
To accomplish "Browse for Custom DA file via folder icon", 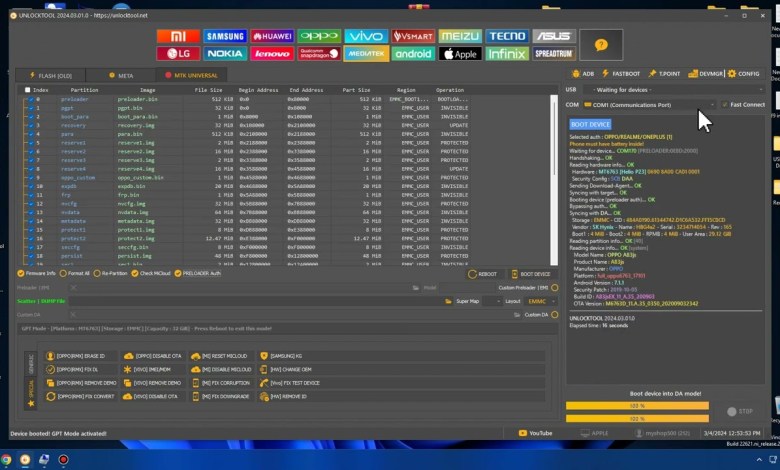I will (x=517, y=315).
